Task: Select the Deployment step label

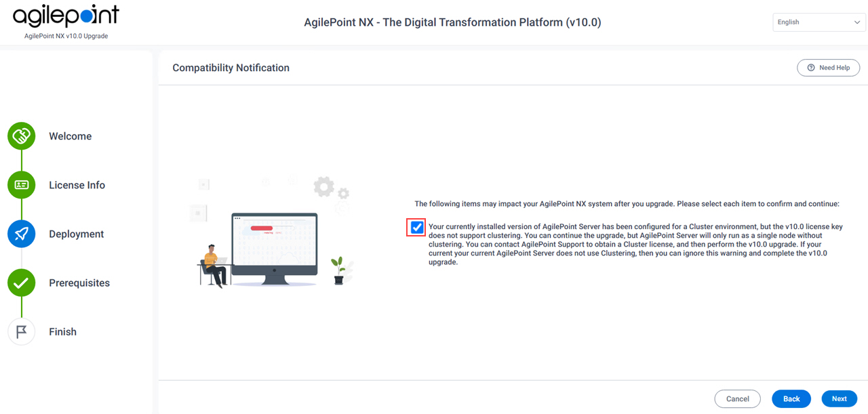Action: coord(77,234)
